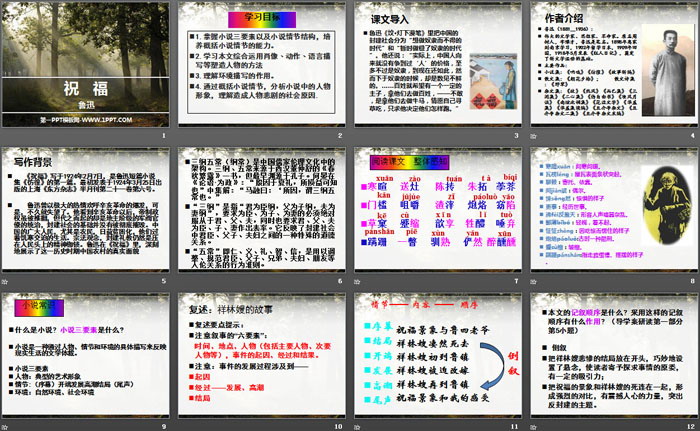Select slide 6 about 三纲五常
This screenshot has height=431, width=700.
(261, 208)
